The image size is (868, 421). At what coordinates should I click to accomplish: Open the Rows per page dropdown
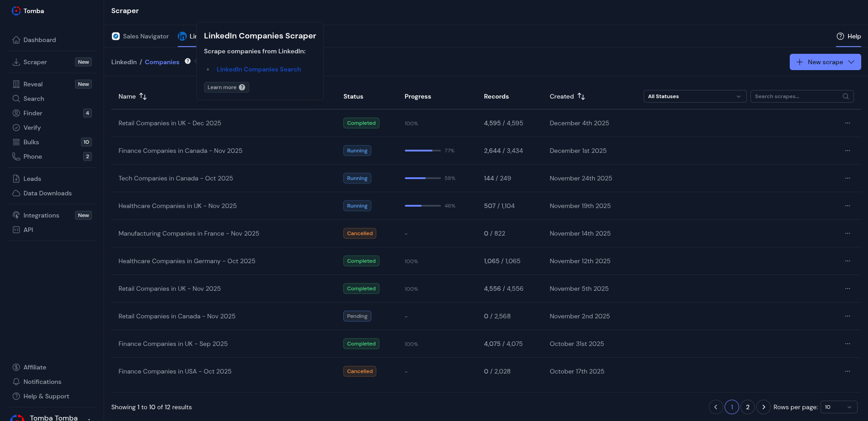(839, 407)
